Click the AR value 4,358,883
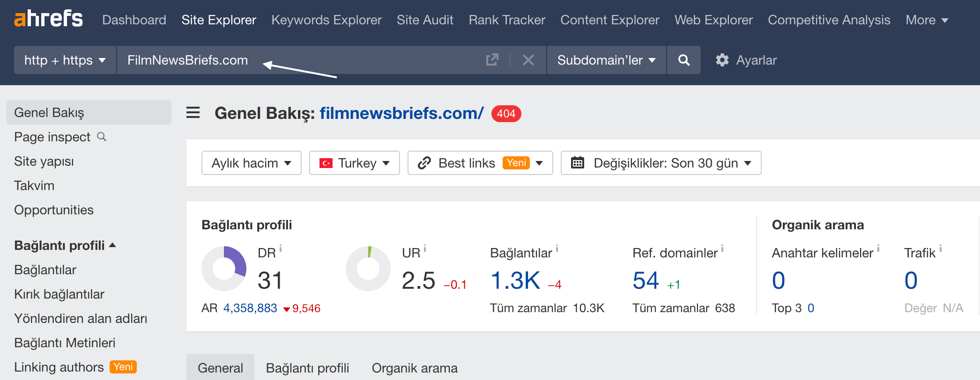The height and width of the screenshot is (380, 980). click(250, 308)
